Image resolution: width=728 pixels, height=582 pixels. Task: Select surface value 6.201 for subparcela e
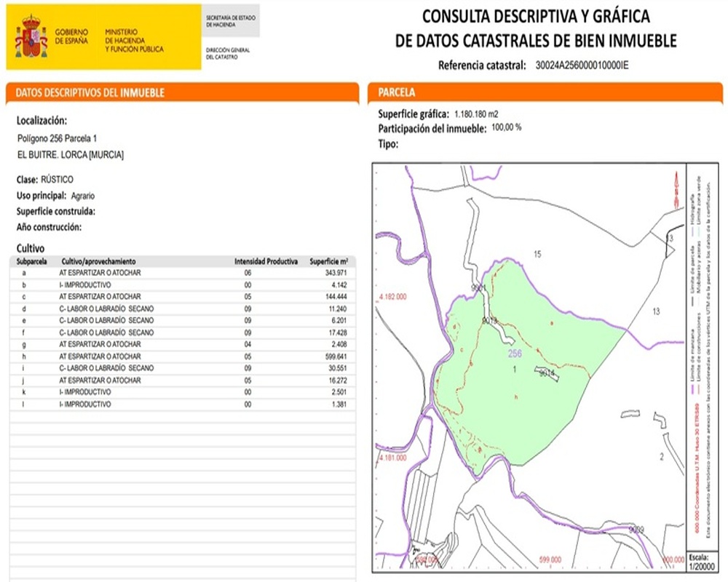click(339, 321)
